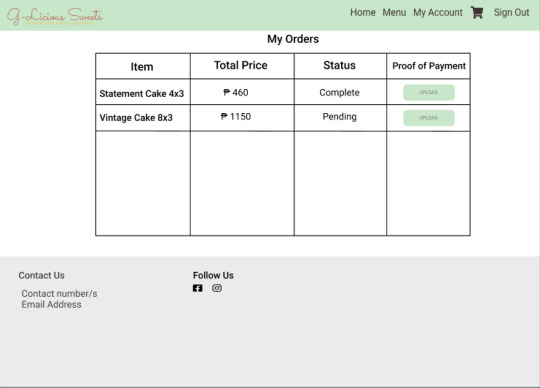Image resolution: width=540 pixels, height=388 pixels.
Task: Click the Item column header
Action: click(142, 66)
